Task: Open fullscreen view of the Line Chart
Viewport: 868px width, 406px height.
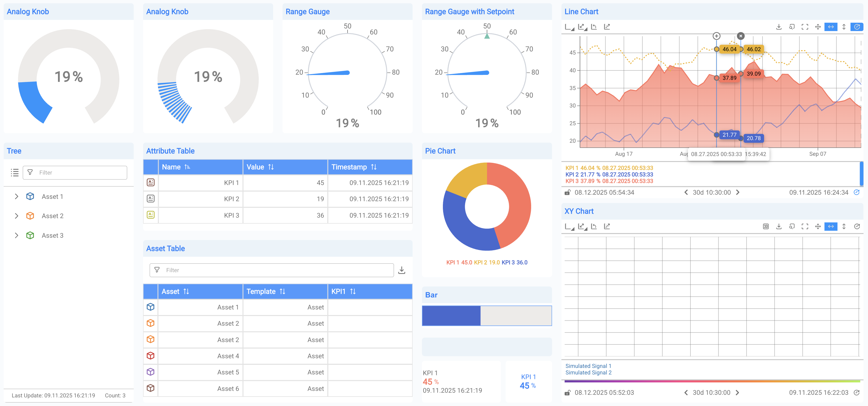Action: [x=805, y=27]
